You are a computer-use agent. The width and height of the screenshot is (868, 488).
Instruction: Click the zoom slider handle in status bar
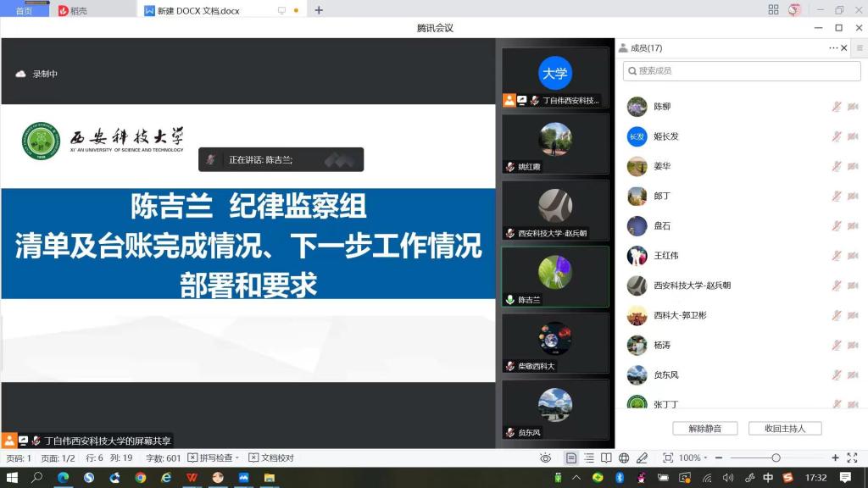[776, 458]
